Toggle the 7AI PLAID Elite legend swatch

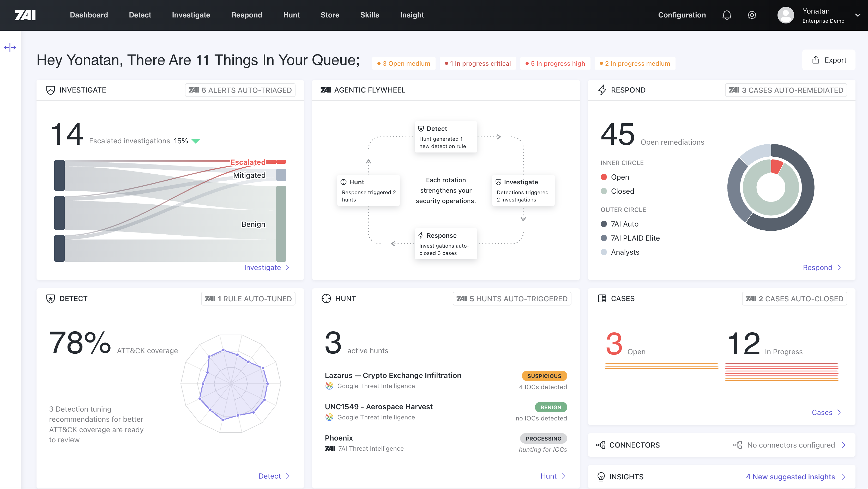pyautogui.click(x=604, y=238)
